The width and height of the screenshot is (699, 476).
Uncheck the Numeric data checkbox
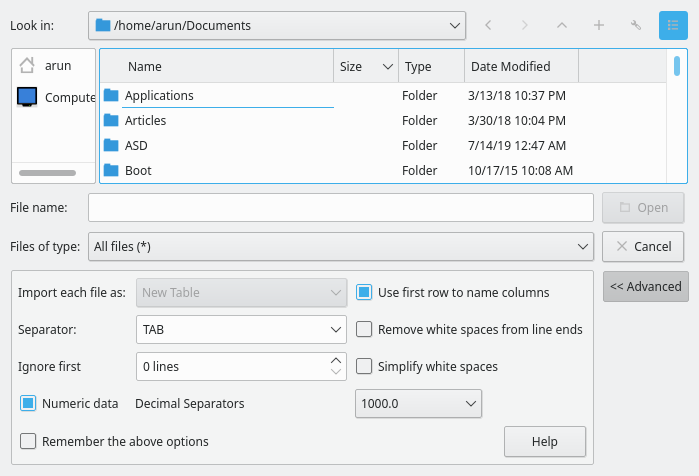click(28, 404)
